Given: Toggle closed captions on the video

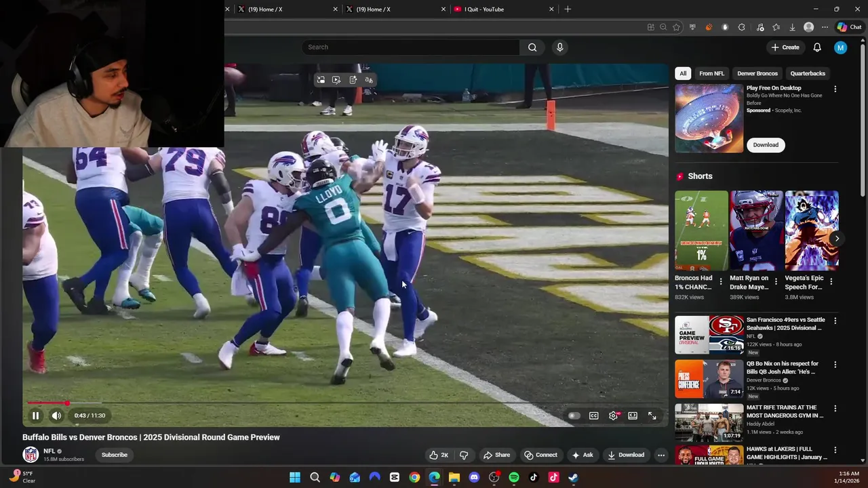Looking at the screenshot, I should [593, 415].
